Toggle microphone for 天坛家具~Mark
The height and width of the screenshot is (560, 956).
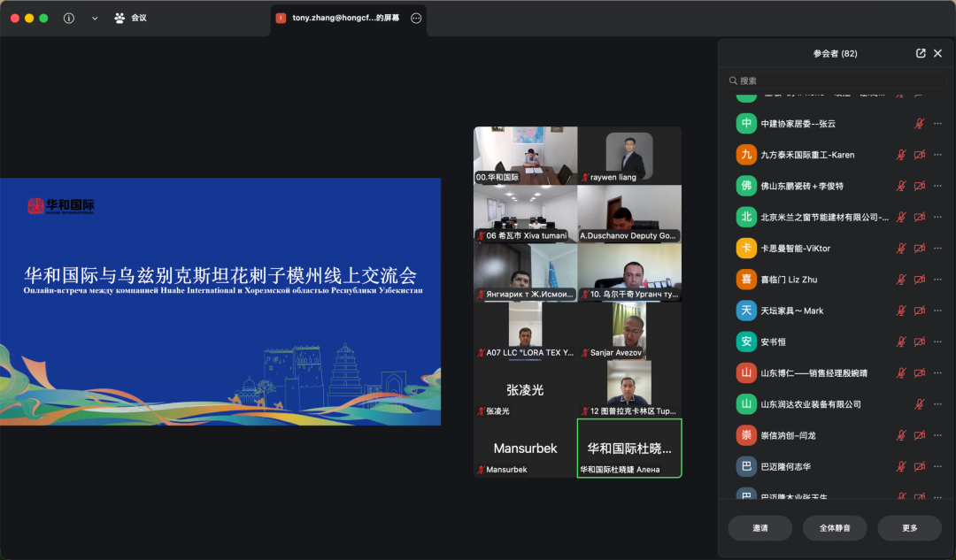(x=901, y=311)
